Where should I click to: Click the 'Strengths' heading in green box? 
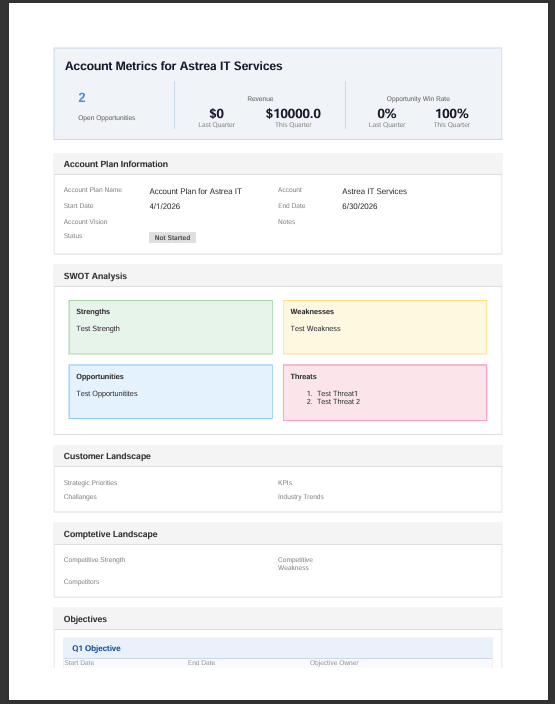click(93, 312)
